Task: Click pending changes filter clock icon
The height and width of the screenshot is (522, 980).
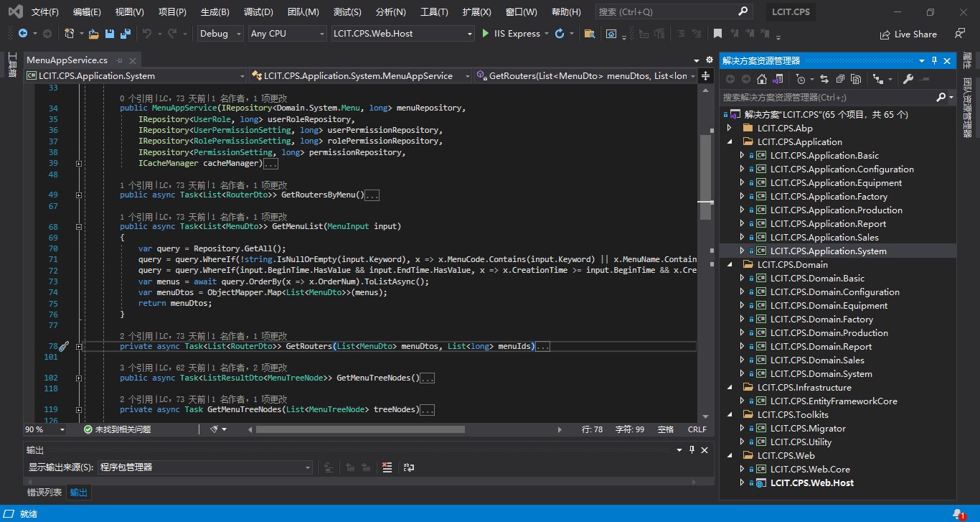Action: pyautogui.click(x=801, y=79)
